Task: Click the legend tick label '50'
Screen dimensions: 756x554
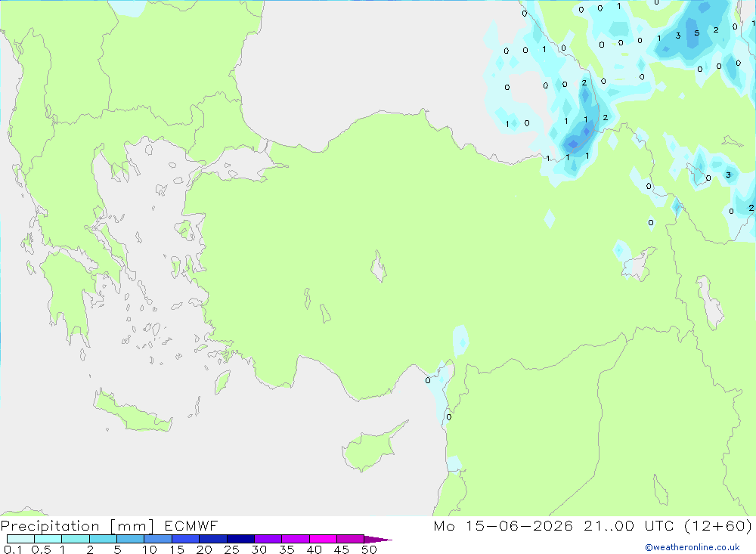Action: [369, 549]
